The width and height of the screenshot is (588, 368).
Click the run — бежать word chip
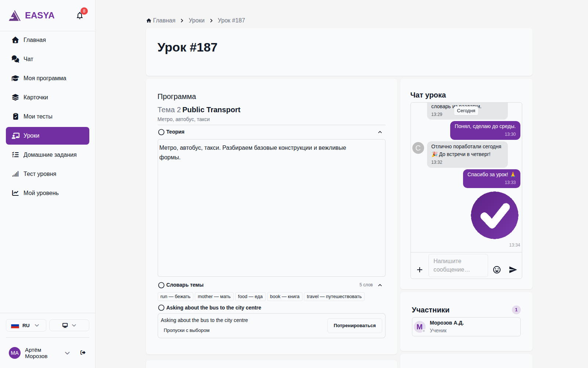tap(175, 297)
